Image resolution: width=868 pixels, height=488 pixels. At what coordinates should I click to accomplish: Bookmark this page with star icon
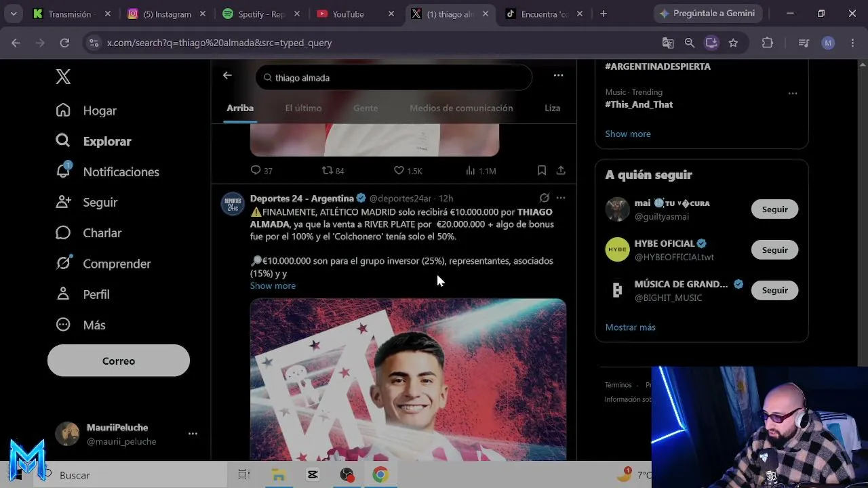point(733,43)
